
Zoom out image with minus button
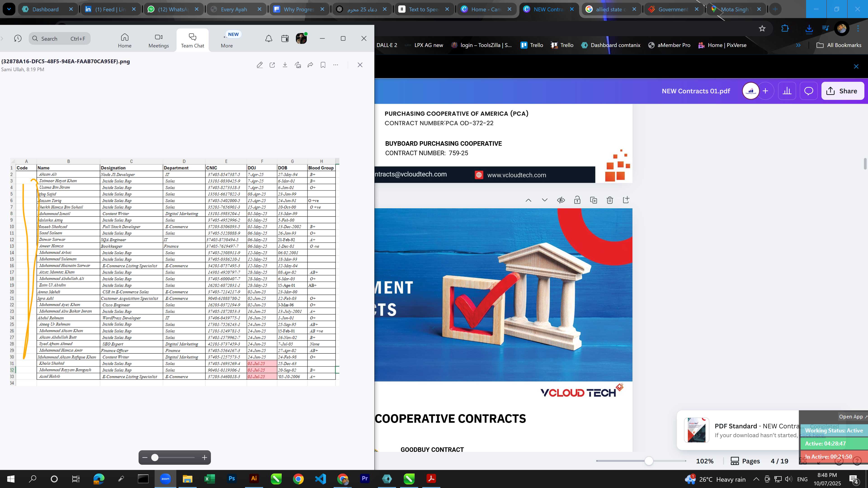pos(145,457)
